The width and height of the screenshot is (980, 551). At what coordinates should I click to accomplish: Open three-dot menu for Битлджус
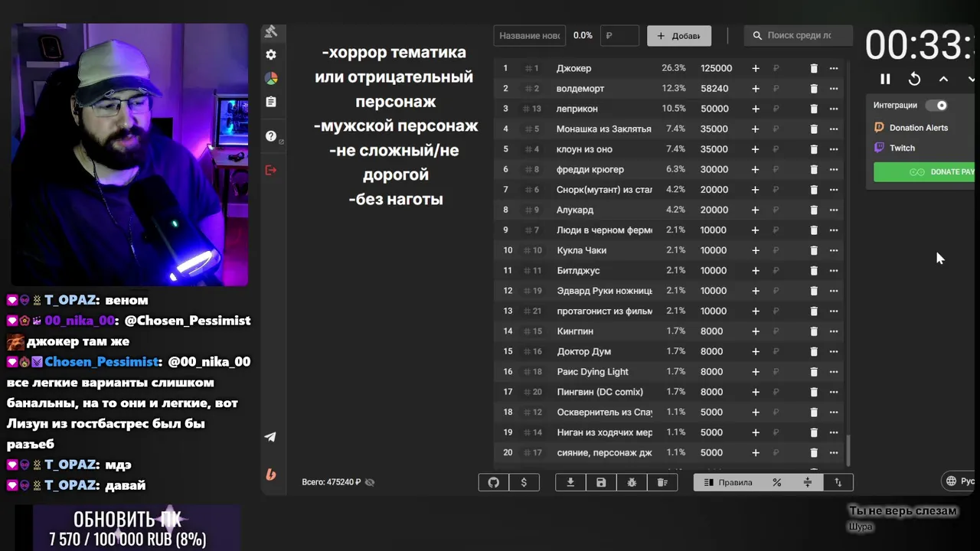tap(834, 270)
